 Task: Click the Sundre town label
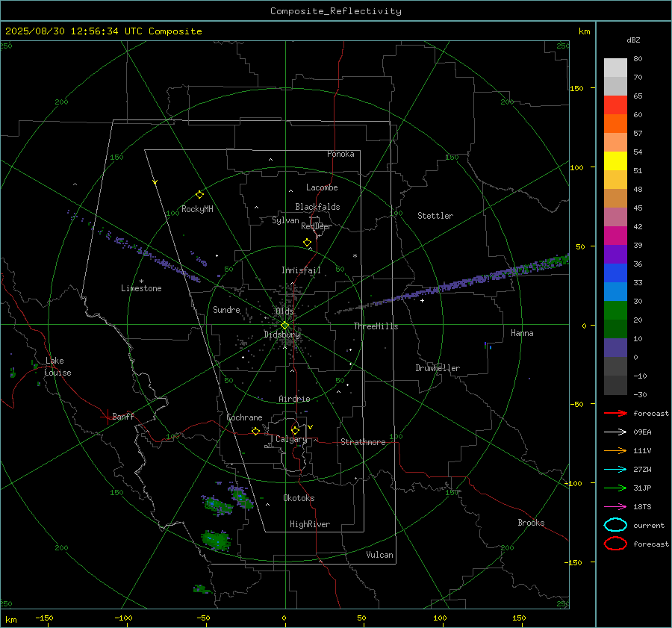click(226, 310)
